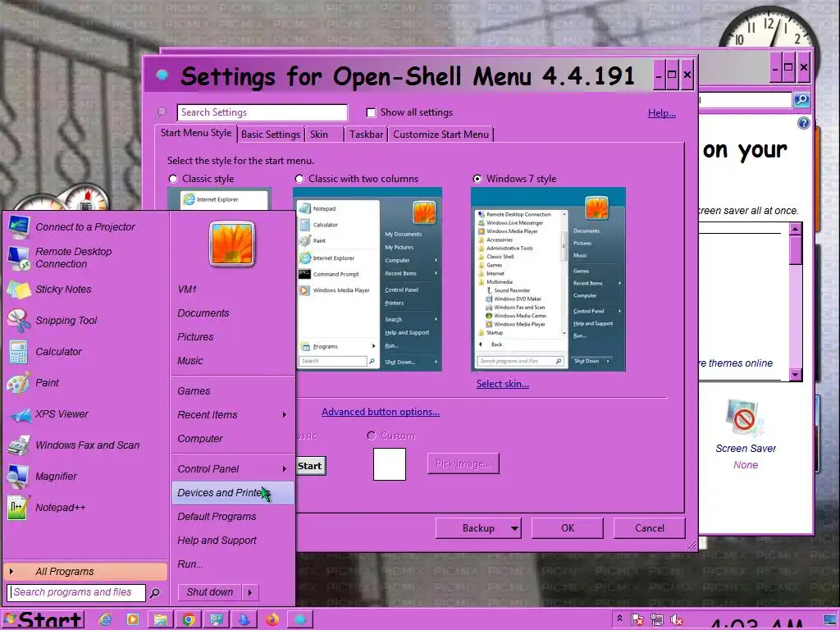Select Classic style radio button

pos(173,178)
